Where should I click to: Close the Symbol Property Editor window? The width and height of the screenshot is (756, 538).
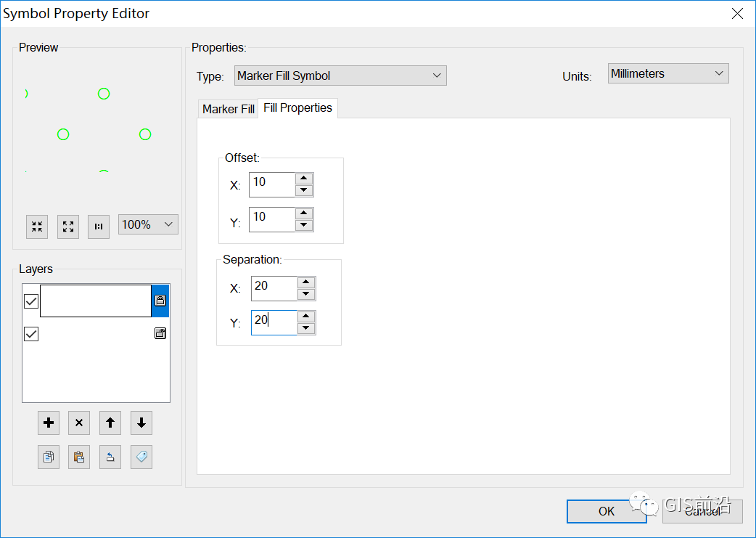[737, 14]
